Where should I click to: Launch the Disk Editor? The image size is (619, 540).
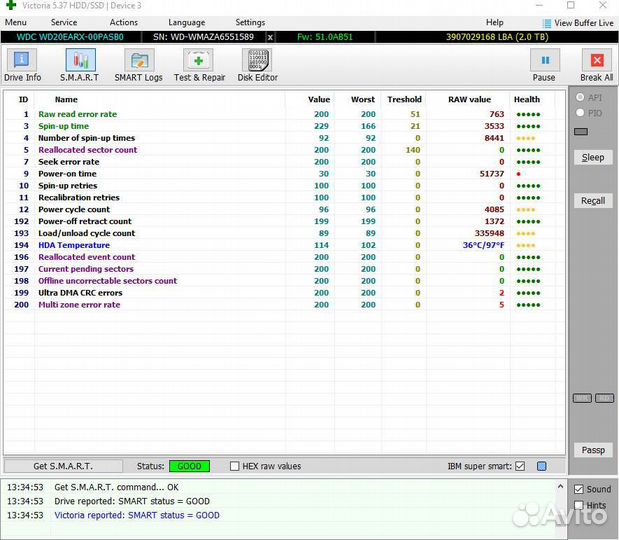257,65
